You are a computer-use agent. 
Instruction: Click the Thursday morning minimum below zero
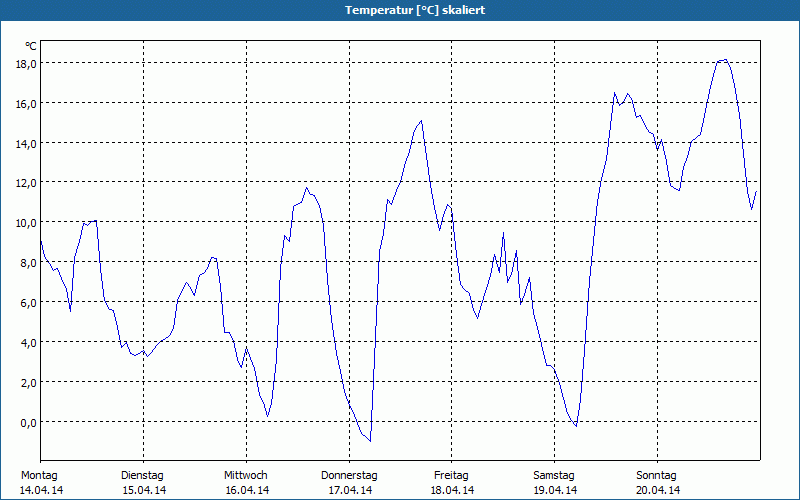click(370, 441)
